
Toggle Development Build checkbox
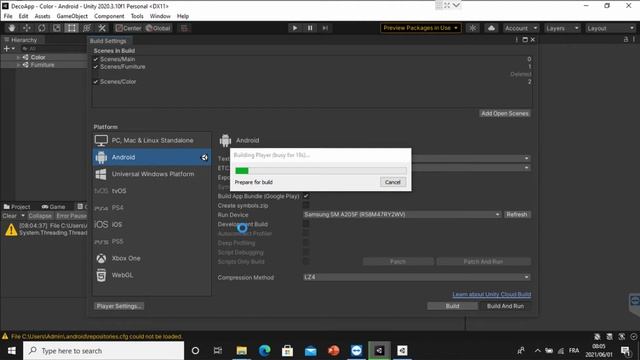(x=306, y=224)
